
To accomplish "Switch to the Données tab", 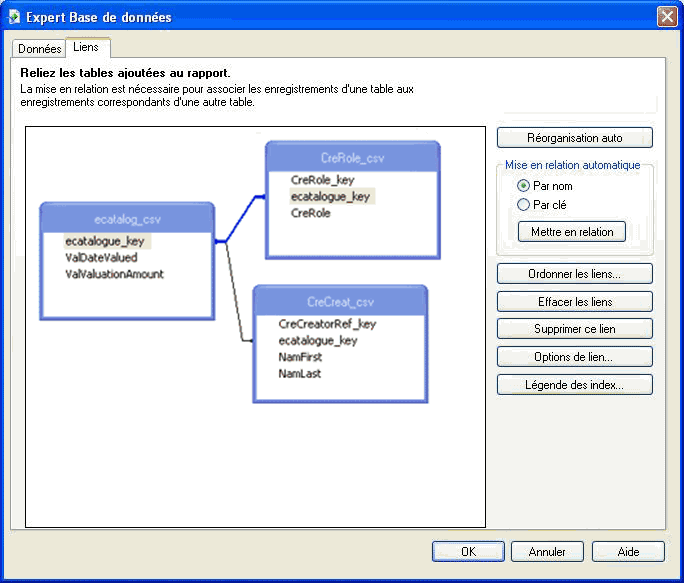I will point(39,48).
